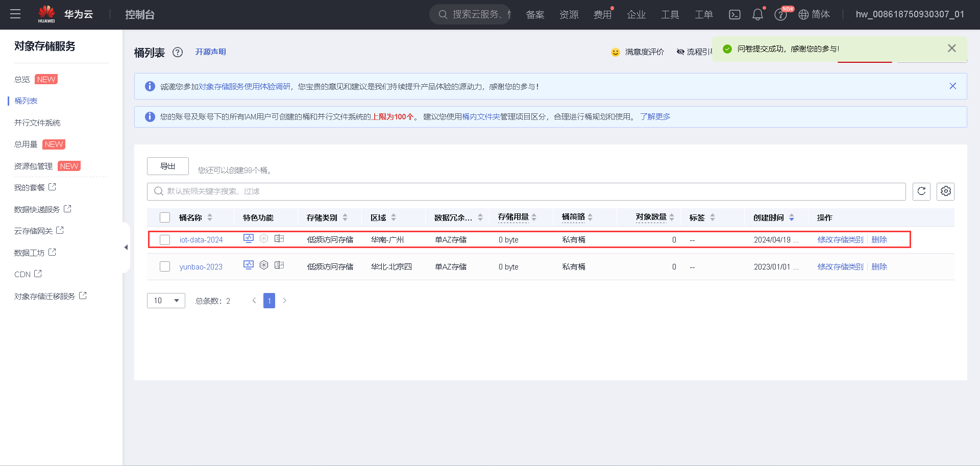Sort buckets by 创建时间 column arrow

[792, 217]
